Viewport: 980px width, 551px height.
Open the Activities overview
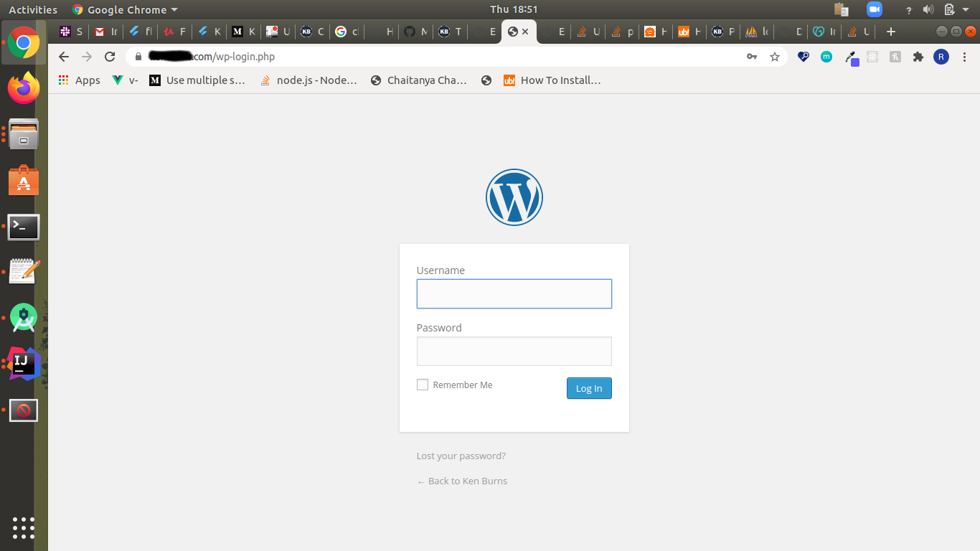[33, 9]
